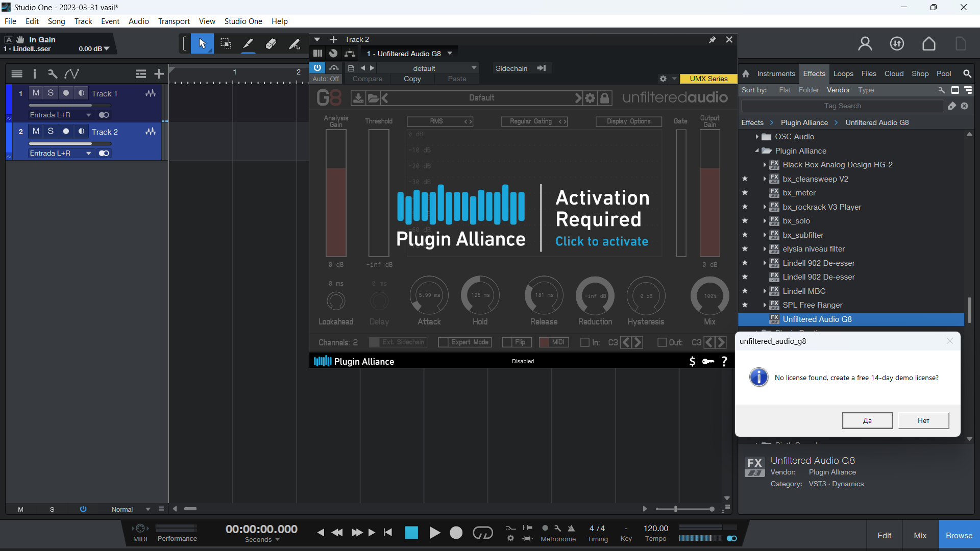The height and width of the screenshot is (551, 980).
Task: Open plugin key license icon
Action: (708, 361)
